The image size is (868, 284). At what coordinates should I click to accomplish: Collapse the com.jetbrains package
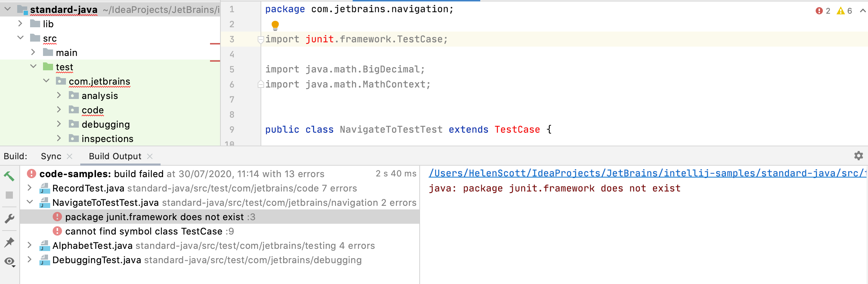46,80
